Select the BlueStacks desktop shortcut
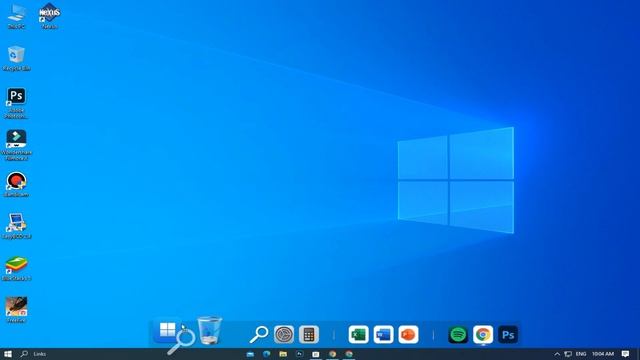Image resolution: width=640 pixels, height=360 pixels. [16, 269]
